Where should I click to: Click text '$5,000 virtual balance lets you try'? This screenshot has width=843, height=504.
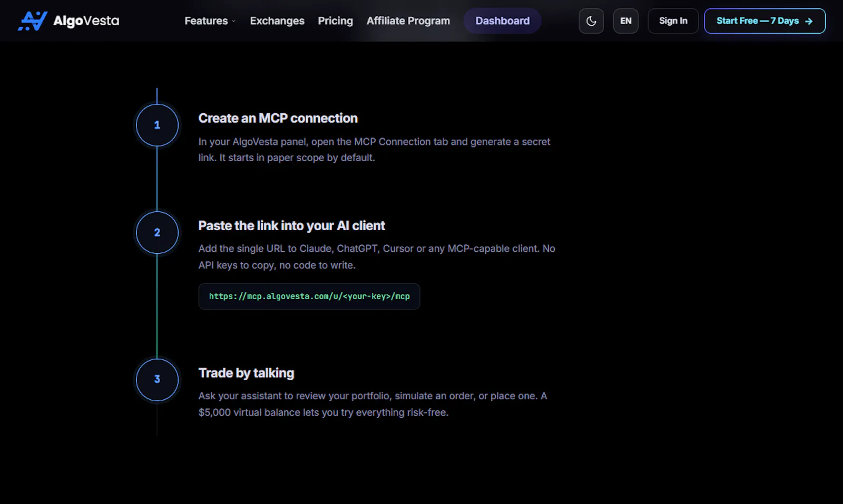click(276, 412)
